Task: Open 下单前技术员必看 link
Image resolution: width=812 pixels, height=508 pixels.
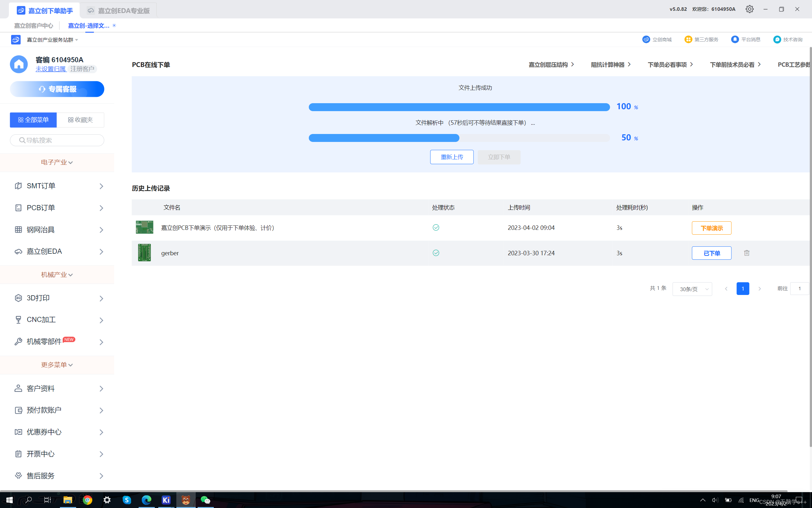Action: [x=735, y=64]
